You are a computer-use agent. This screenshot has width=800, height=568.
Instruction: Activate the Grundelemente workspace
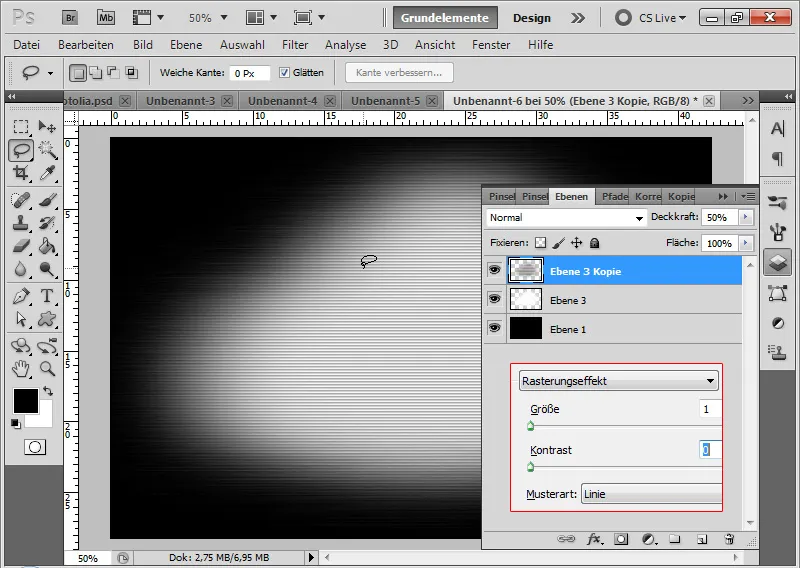445,18
